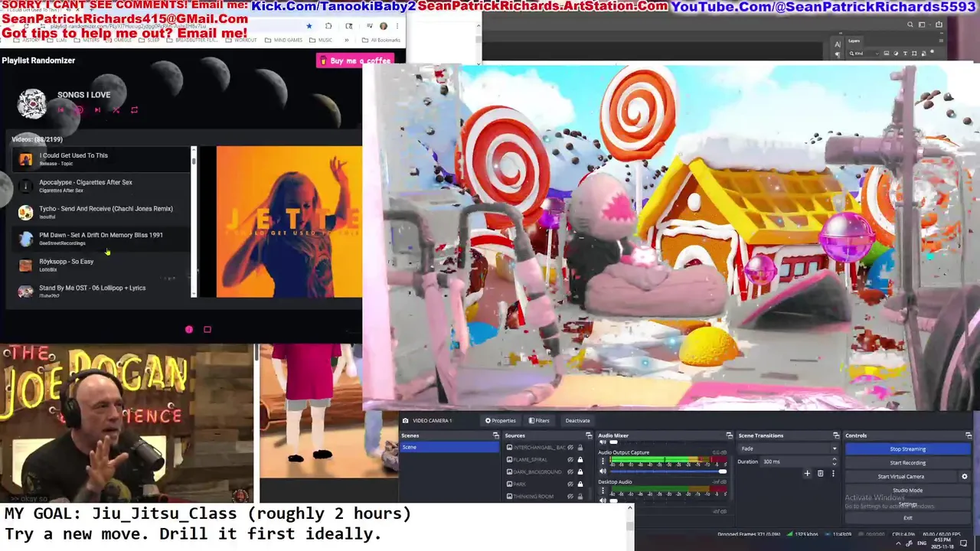Click the JETTE video thumbnail

point(289,222)
